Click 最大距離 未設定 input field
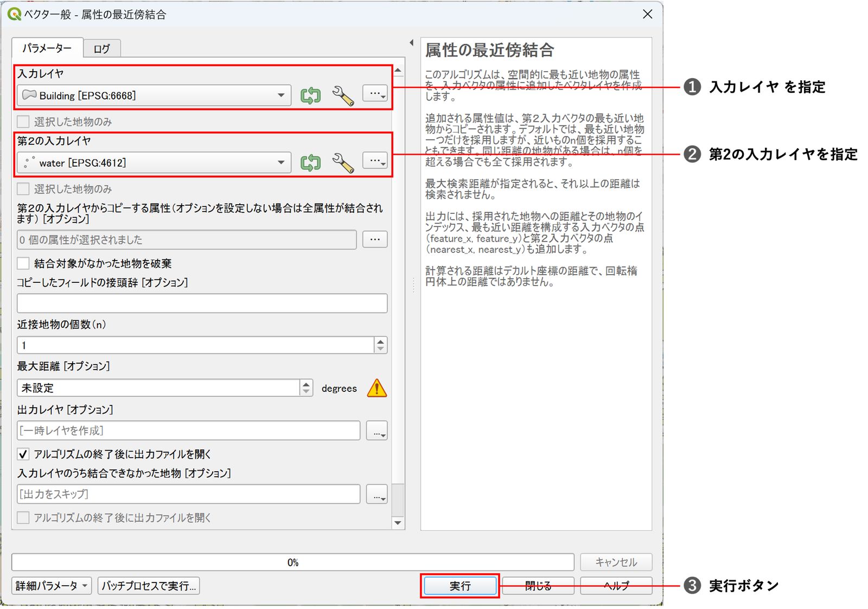Image resolution: width=868 pixels, height=609 pixels. tap(159, 388)
